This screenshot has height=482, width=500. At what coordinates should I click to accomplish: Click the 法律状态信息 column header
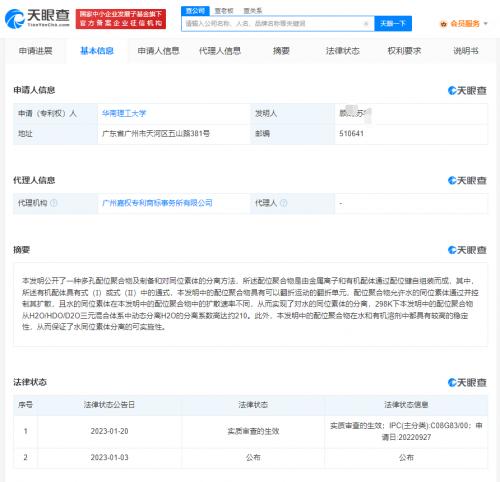[406, 405]
